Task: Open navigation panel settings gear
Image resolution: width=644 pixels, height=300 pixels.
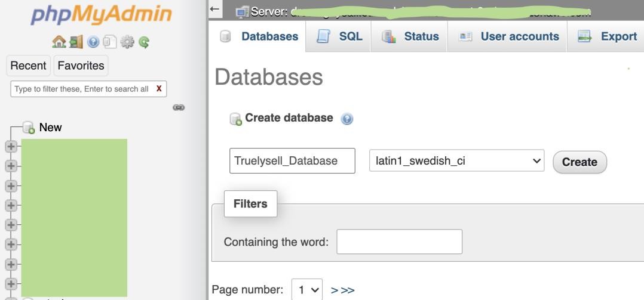Action: [x=127, y=42]
